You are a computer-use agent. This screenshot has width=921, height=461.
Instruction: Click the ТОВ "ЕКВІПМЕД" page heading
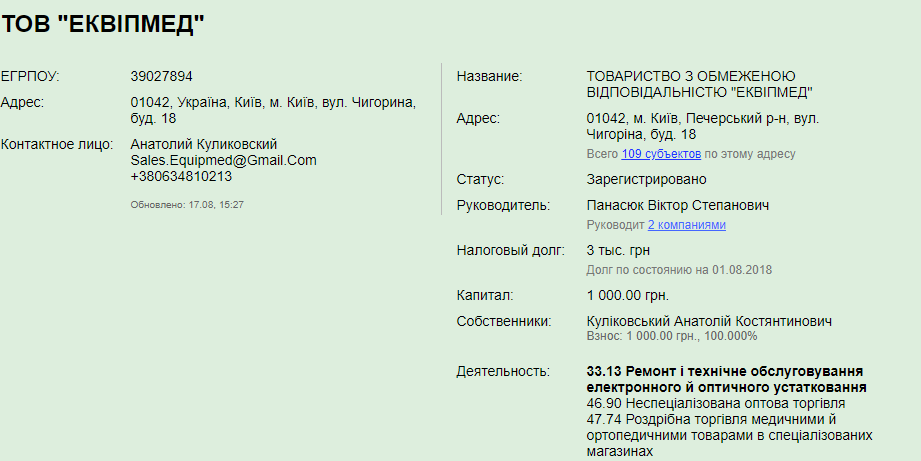[103, 26]
